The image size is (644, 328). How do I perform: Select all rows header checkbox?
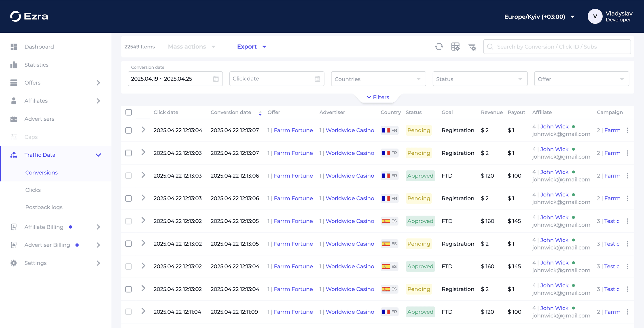(129, 112)
